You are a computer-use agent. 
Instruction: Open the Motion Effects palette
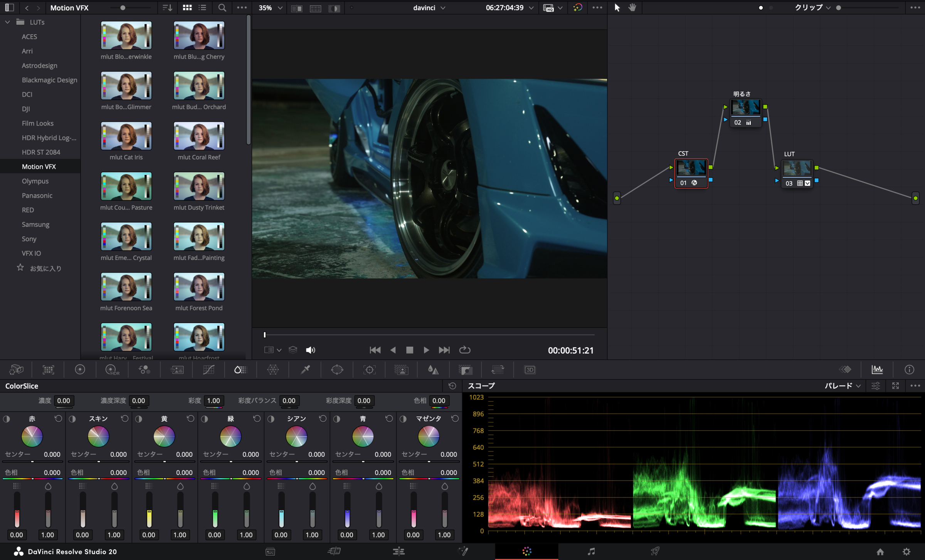(177, 370)
